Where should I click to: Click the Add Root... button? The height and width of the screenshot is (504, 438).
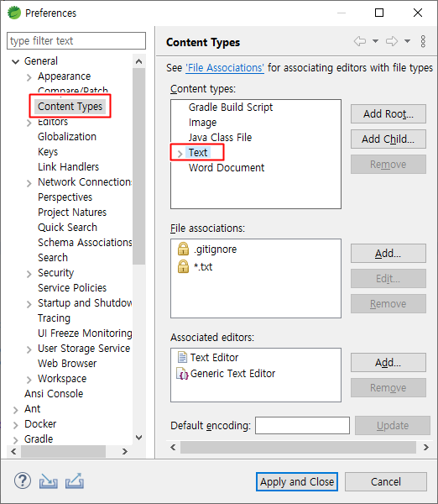388,113
